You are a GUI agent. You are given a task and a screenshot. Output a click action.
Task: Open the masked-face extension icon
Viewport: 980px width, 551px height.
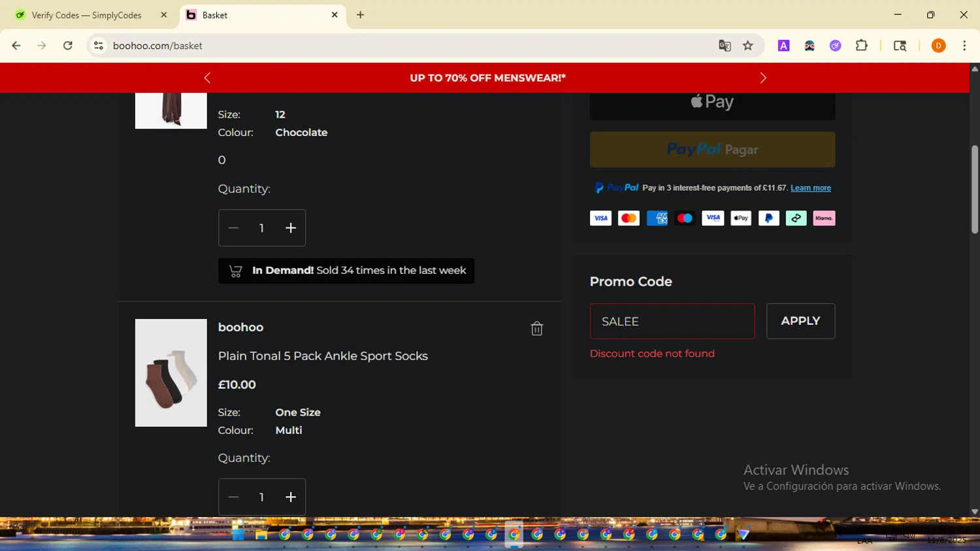coord(809,46)
